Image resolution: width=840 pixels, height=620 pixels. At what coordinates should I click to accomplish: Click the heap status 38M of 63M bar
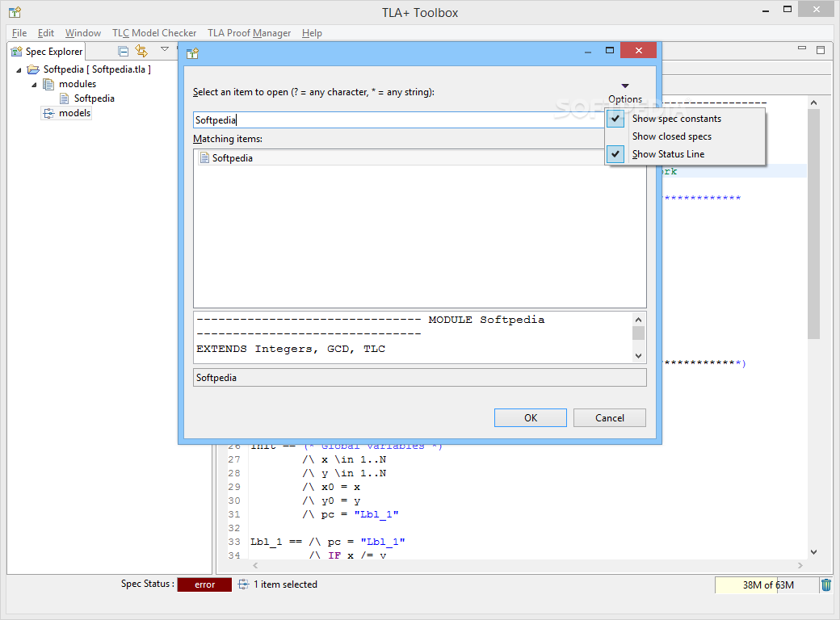(766, 585)
